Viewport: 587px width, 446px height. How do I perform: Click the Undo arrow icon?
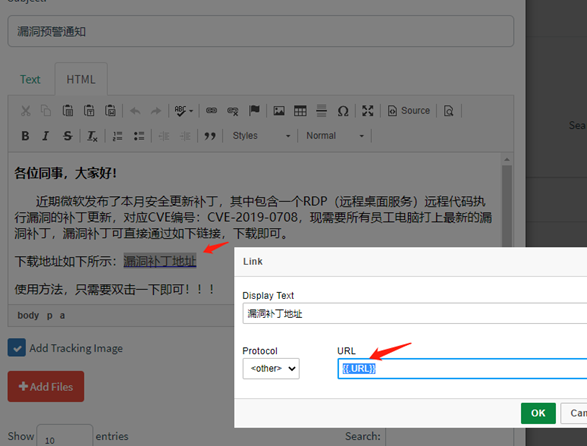coord(135,111)
